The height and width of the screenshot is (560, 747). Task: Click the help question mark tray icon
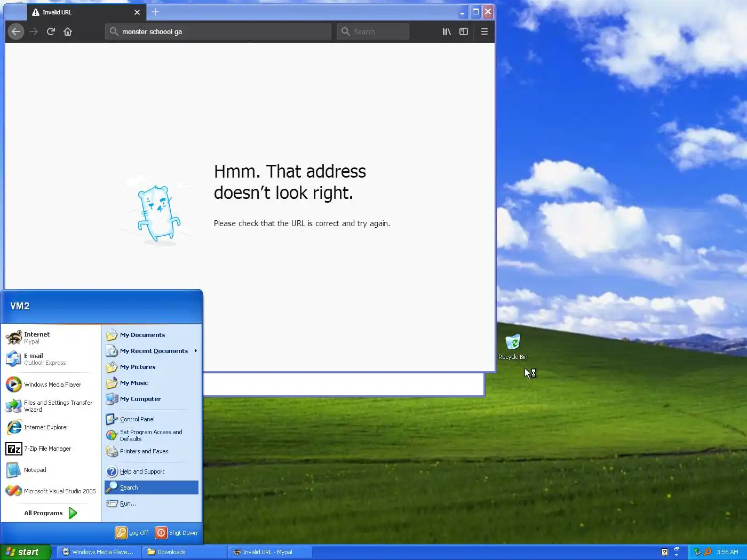click(x=664, y=552)
